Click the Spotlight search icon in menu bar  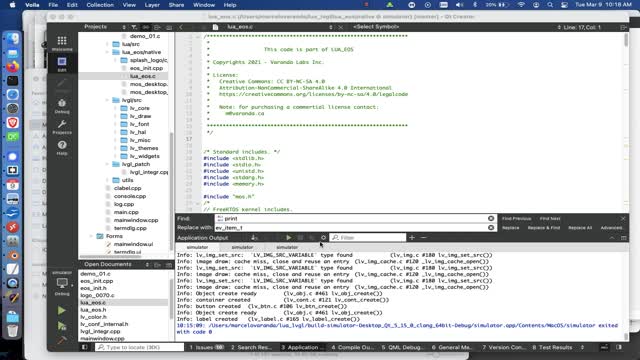coord(550,5)
